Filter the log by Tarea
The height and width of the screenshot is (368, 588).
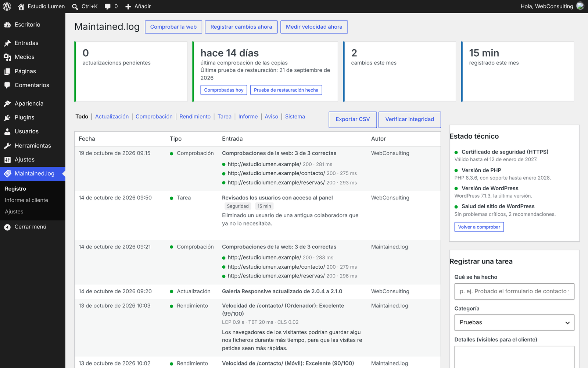tap(225, 117)
